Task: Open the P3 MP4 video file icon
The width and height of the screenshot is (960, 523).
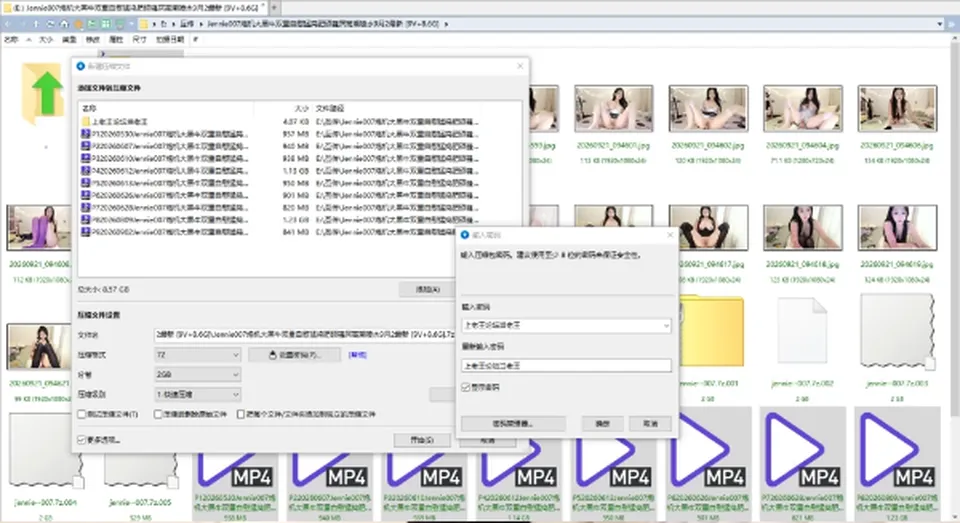Action: tap(425, 470)
